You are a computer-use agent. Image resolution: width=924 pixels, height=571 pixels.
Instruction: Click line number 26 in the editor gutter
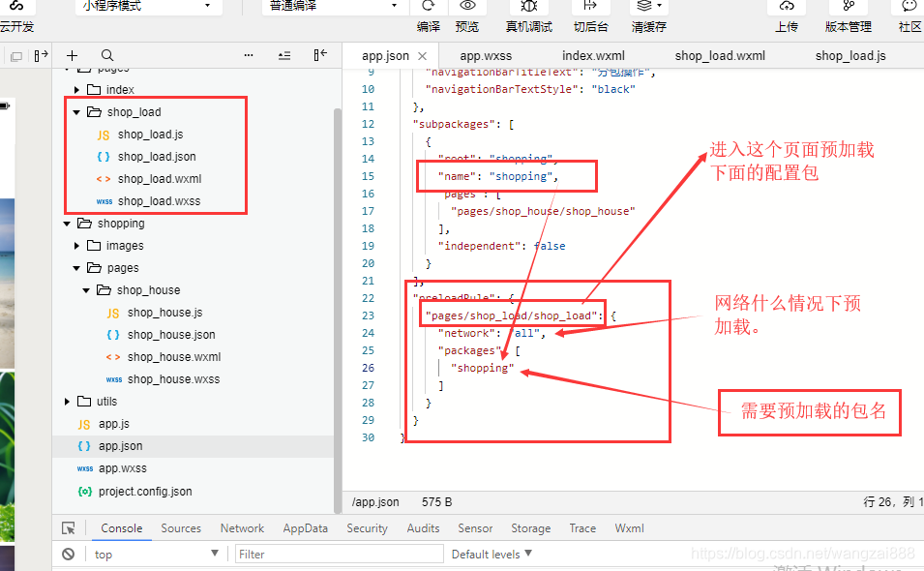click(x=368, y=368)
